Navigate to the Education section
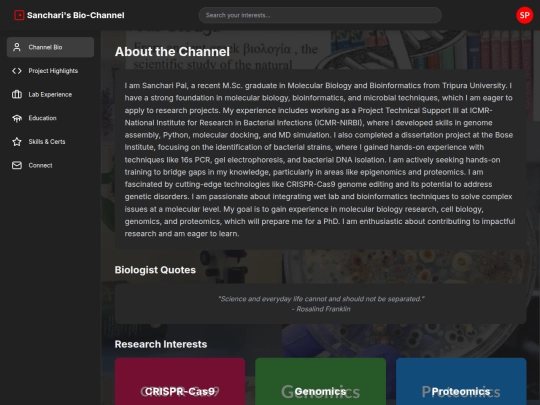Image resolution: width=540 pixels, height=405 pixels. [x=50, y=118]
